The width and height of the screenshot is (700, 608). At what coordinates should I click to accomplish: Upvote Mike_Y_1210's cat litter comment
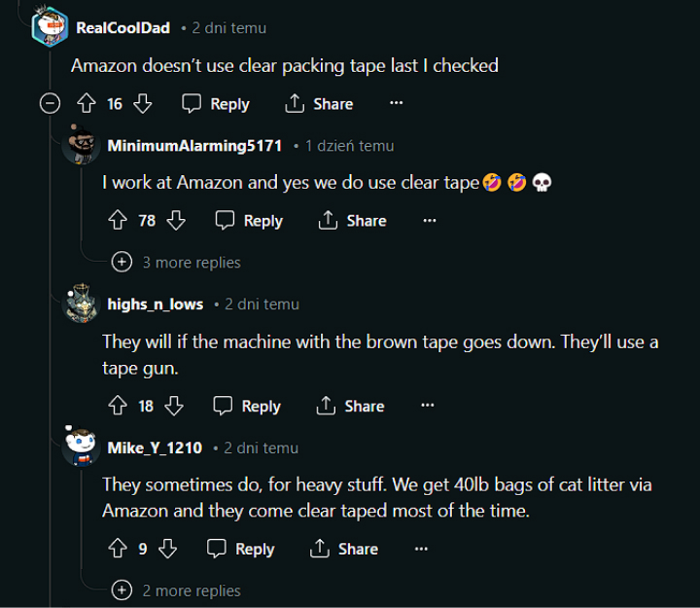point(118,550)
